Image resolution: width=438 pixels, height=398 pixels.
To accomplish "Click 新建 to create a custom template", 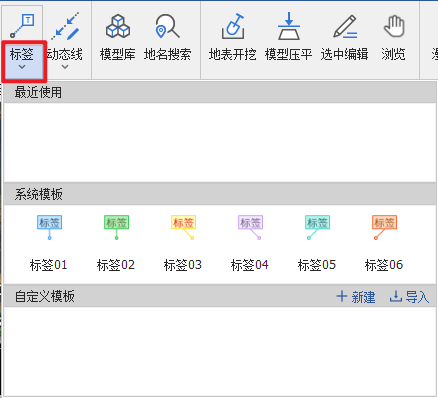I will point(356,297).
